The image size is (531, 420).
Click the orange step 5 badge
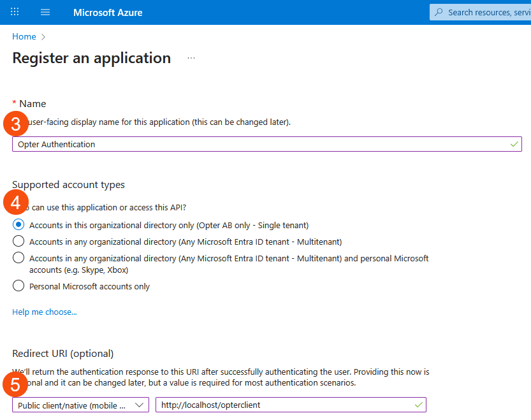(x=16, y=384)
